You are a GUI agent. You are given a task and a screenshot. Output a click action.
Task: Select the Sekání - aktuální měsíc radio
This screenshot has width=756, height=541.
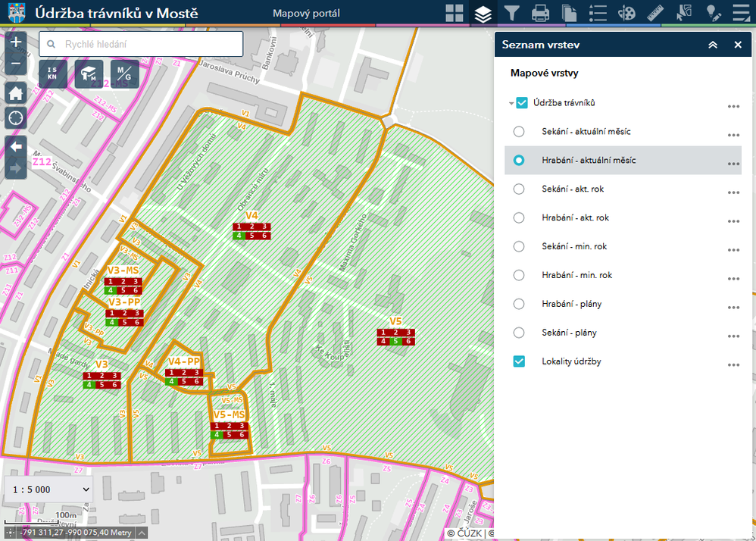tap(519, 132)
